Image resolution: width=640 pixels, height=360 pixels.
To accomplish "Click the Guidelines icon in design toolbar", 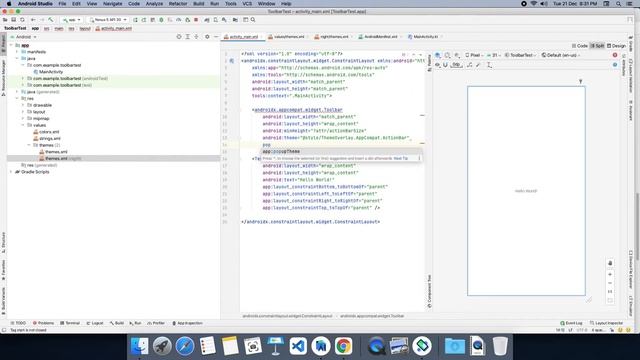I will point(489,65).
